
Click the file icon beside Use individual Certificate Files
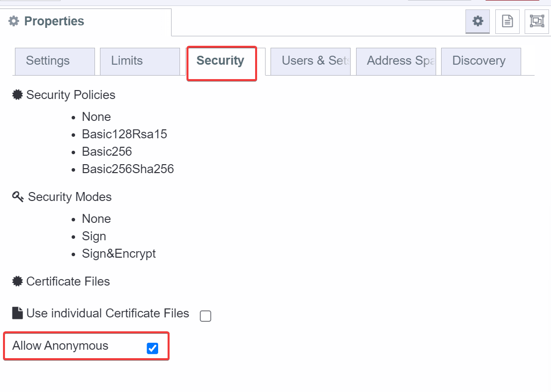(17, 313)
